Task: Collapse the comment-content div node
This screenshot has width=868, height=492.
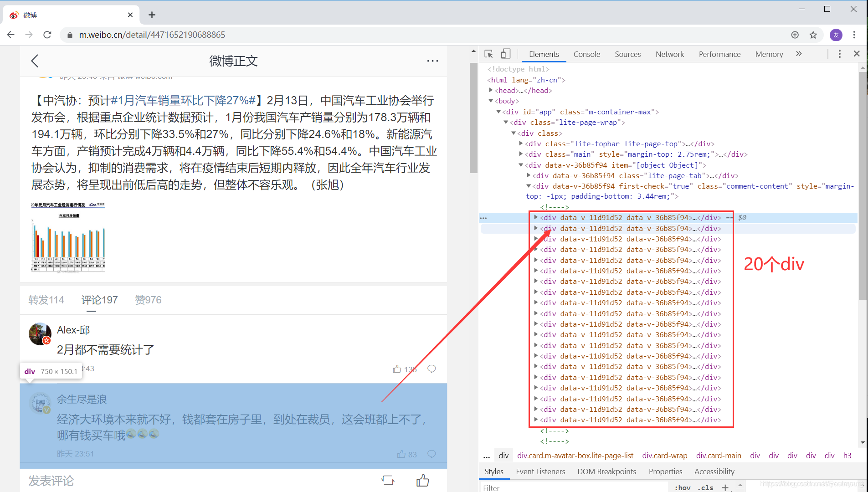Action: (x=529, y=186)
